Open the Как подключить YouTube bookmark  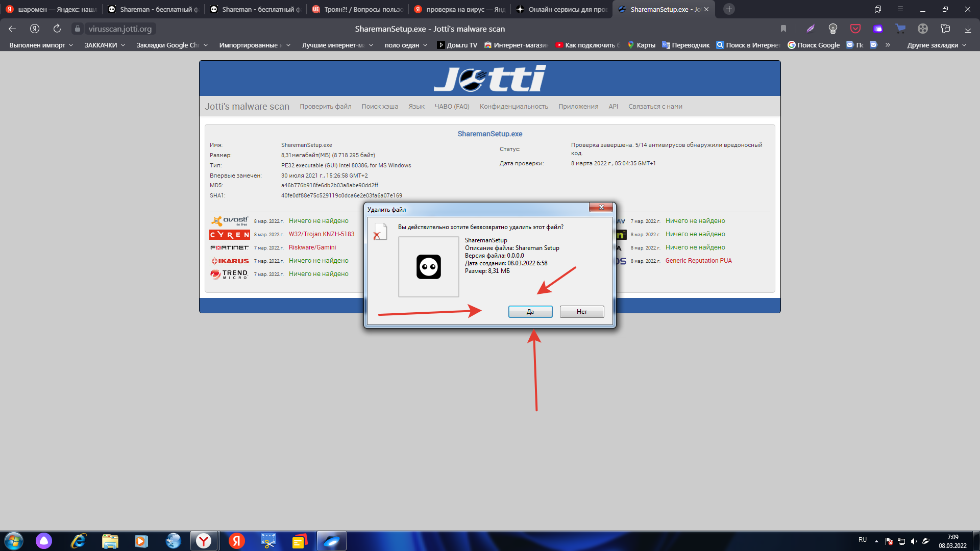pyautogui.click(x=588, y=45)
